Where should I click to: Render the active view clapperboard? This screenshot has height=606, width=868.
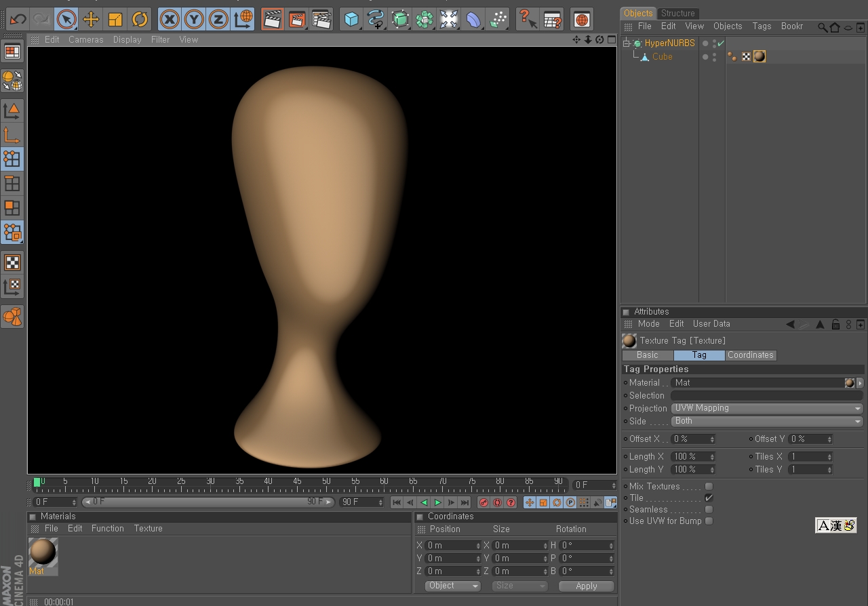point(273,19)
